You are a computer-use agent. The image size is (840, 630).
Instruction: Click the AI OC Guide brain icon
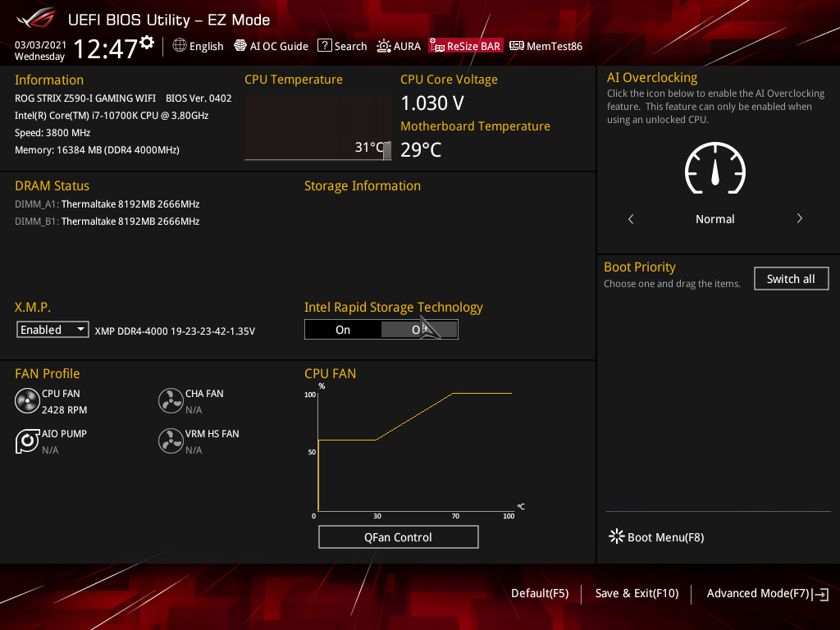[240, 46]
